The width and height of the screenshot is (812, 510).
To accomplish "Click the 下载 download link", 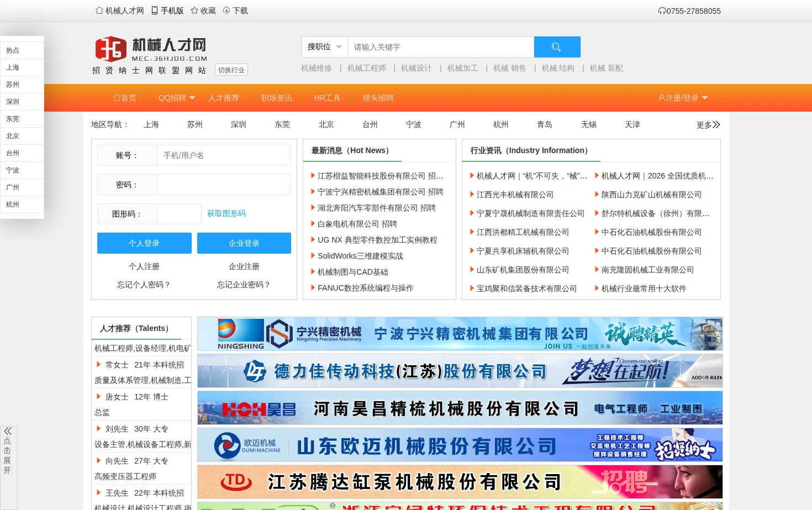I will click(x=235, y=10).
